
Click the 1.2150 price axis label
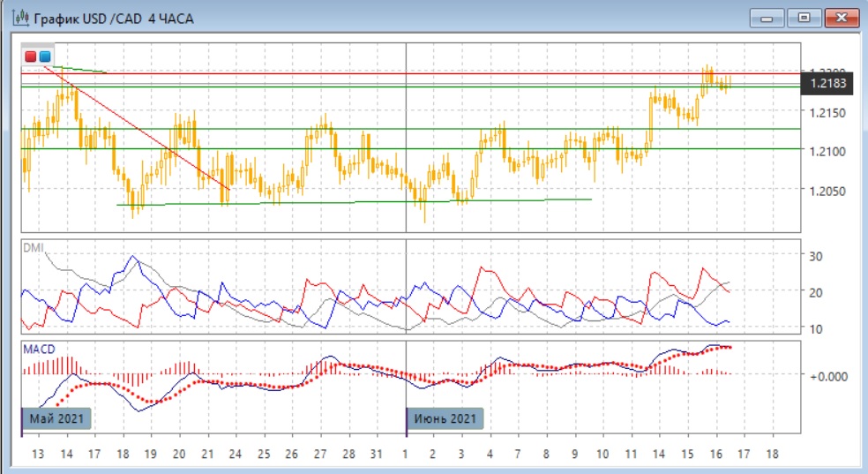point(827,113)
